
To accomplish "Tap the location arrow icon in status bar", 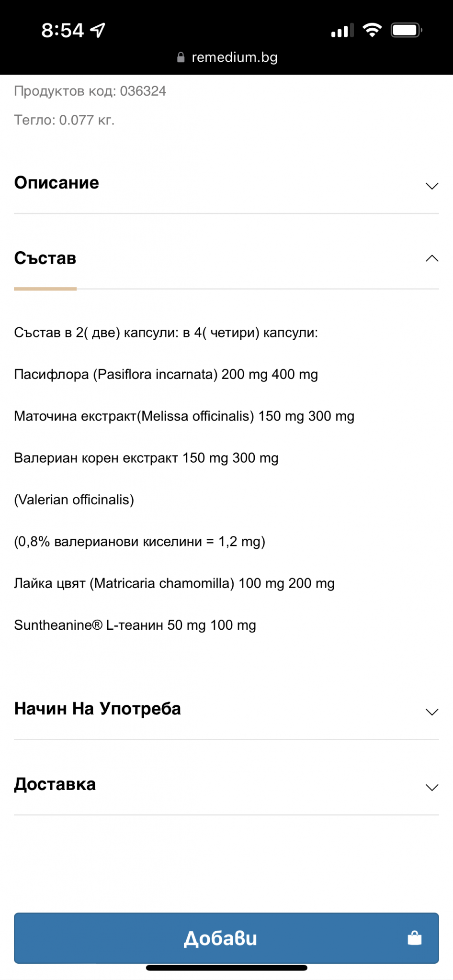I will (x=98, y=30).
